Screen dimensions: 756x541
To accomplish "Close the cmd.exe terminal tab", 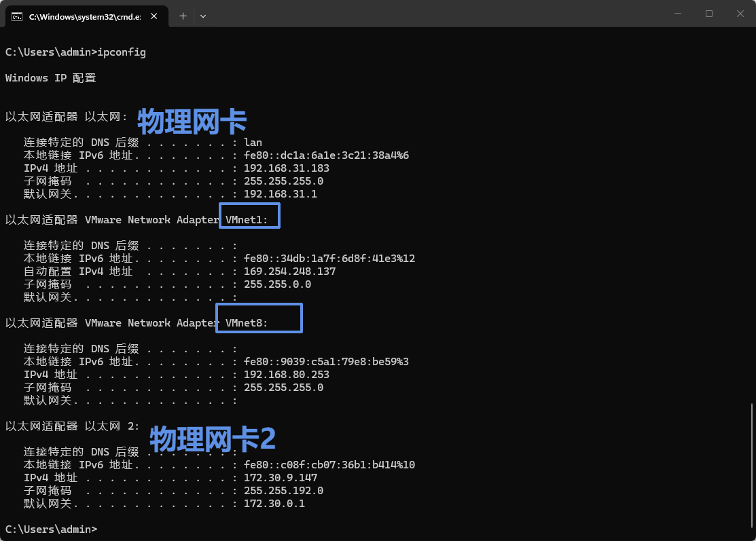I will click(x=155, y=16).
